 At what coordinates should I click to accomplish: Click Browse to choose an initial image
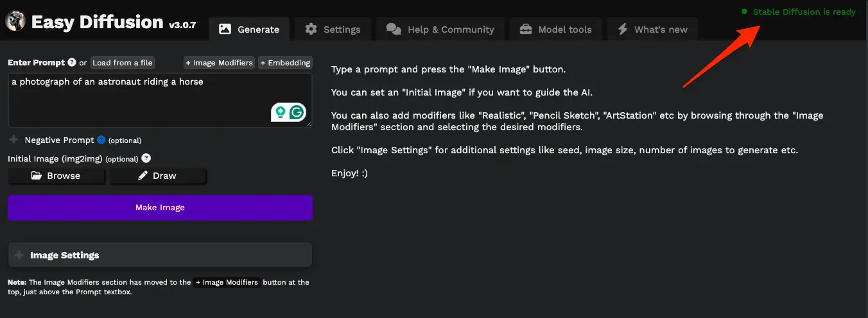point(56,176)
